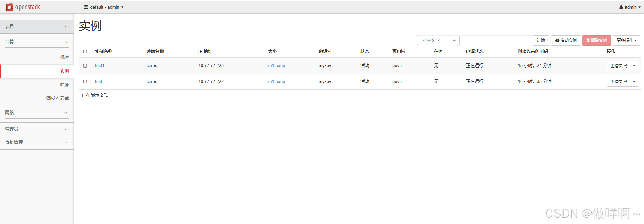
Task: Click the 16 小时, 35 分钟 cell
Action: [535, 82]
